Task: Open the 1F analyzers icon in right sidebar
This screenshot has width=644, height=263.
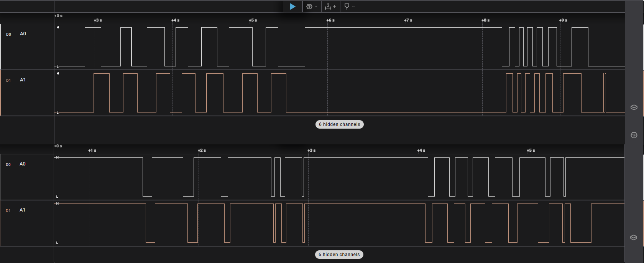Action: point(634,135)
